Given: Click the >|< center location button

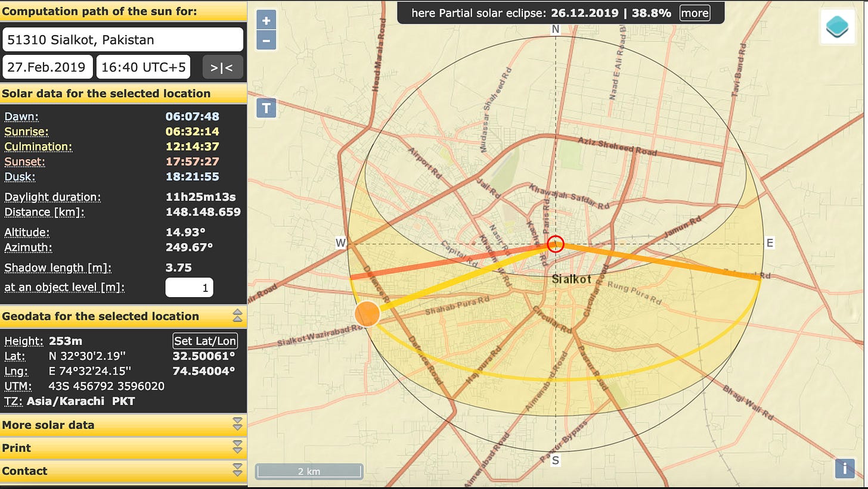Looking at the screenshot, I should point(222,67).
